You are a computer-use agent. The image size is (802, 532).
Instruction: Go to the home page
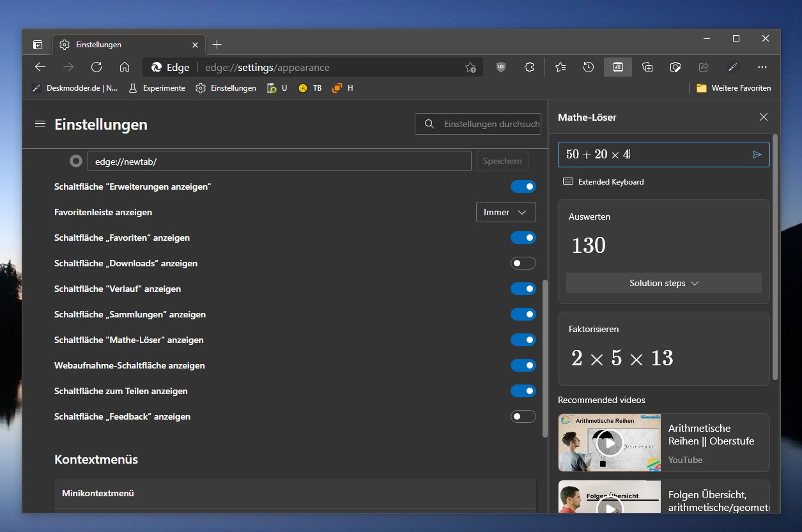[x=125, y=67]
